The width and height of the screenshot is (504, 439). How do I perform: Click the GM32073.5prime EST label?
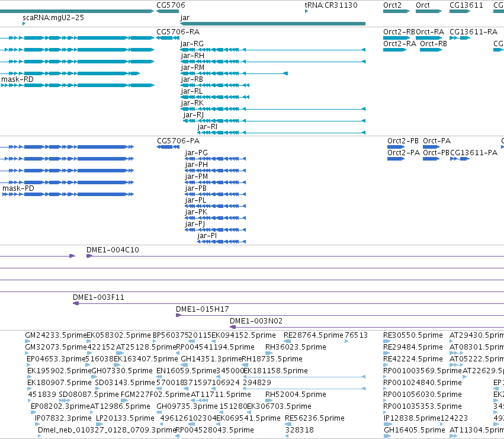56,347
